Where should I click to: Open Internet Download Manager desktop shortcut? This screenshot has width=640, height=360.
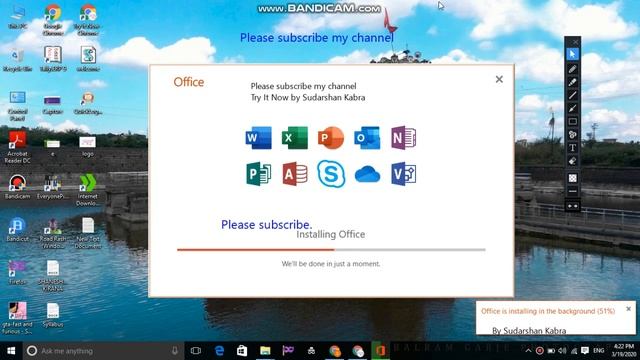click(87, 190)
